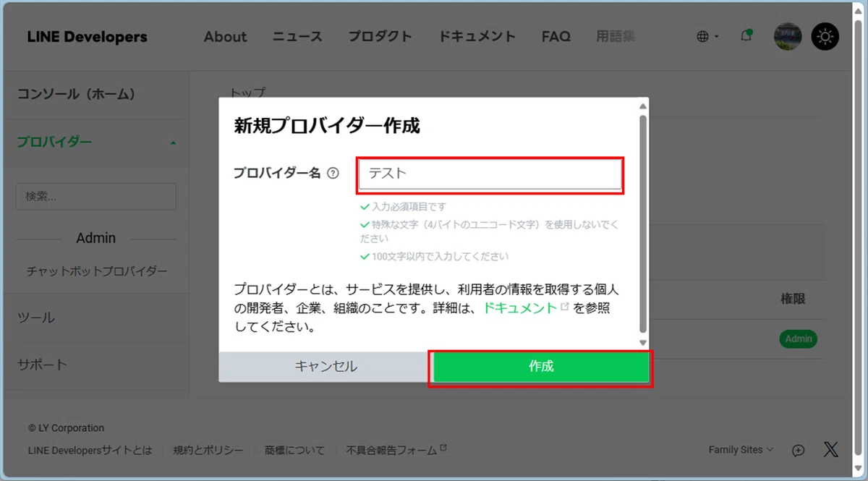
Task: Open the globe language selector
Action: pos(707,37)
